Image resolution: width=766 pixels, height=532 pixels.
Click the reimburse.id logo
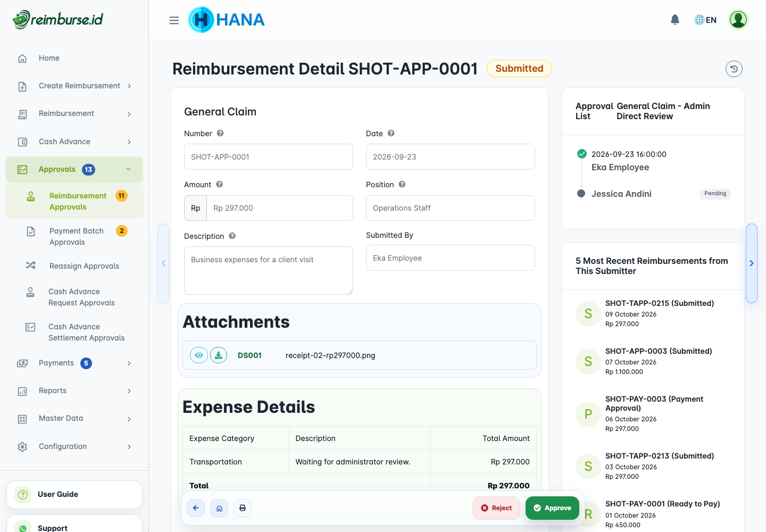(x=58, y=20)
